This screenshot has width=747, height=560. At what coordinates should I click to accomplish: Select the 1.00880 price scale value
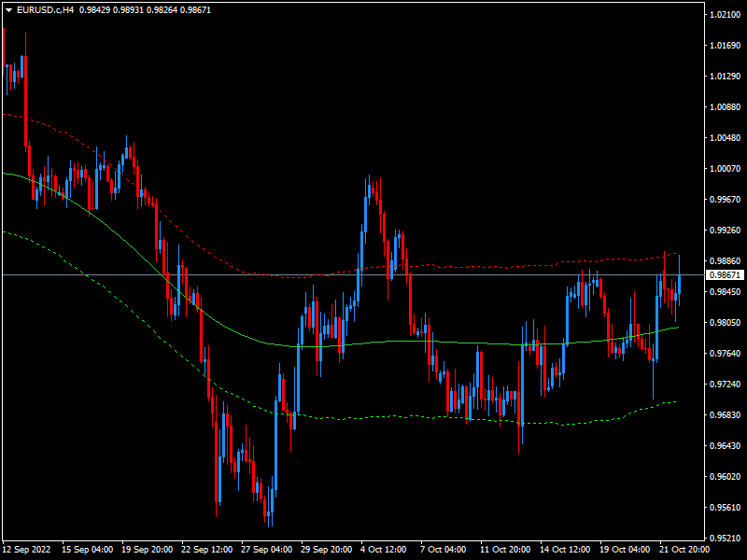point(726,107)
